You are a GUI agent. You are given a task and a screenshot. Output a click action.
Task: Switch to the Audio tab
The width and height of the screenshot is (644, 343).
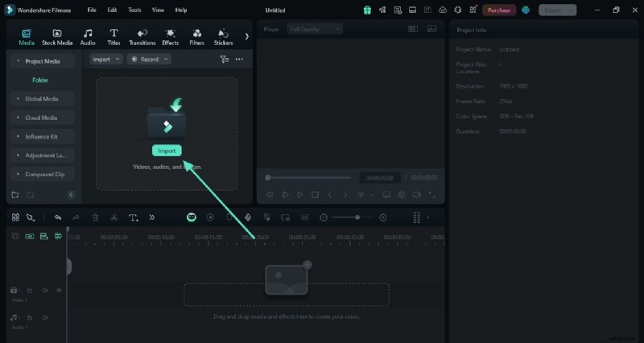point(88,37)
